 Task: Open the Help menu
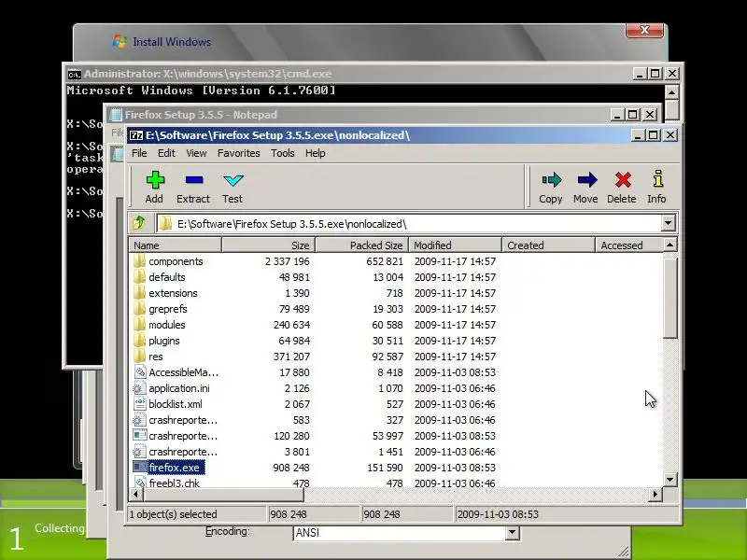point(316,153)
